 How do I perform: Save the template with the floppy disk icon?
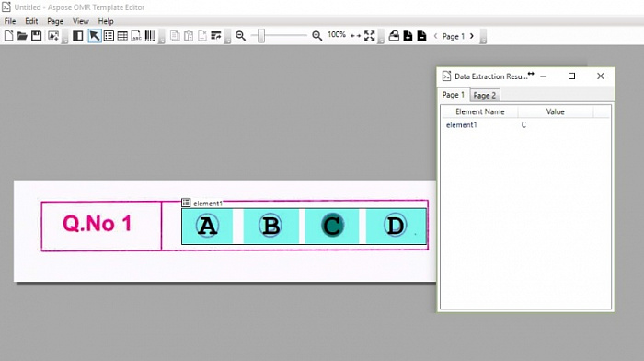point(36,36)
